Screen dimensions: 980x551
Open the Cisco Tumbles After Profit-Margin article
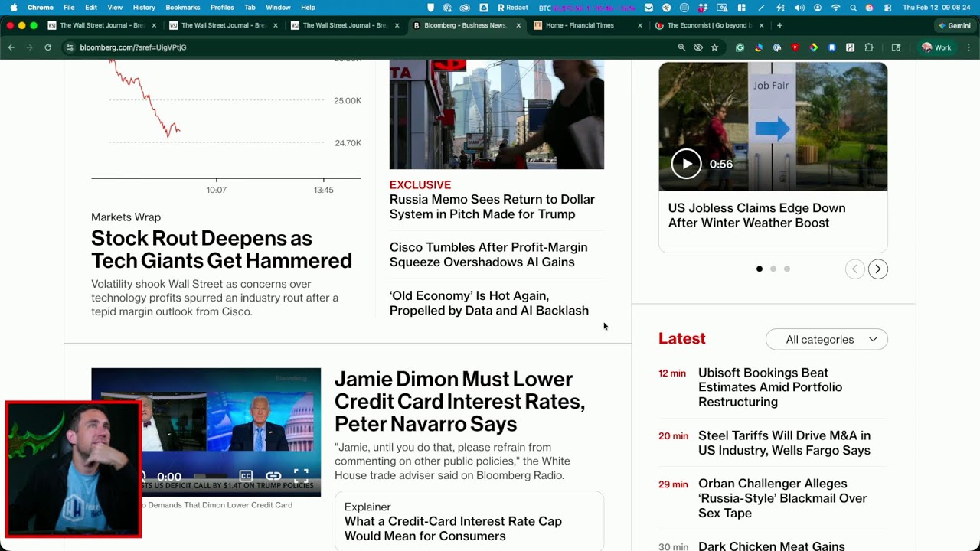tap(488, 255)
